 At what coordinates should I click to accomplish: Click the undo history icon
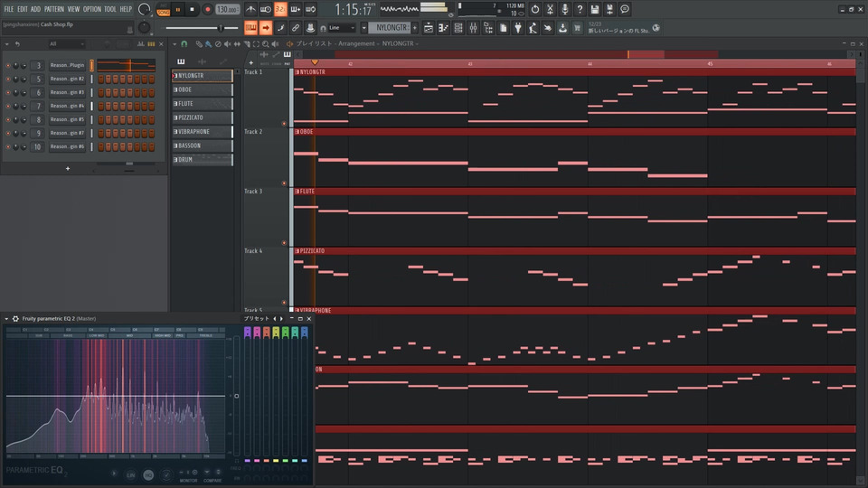click(534, 9)
